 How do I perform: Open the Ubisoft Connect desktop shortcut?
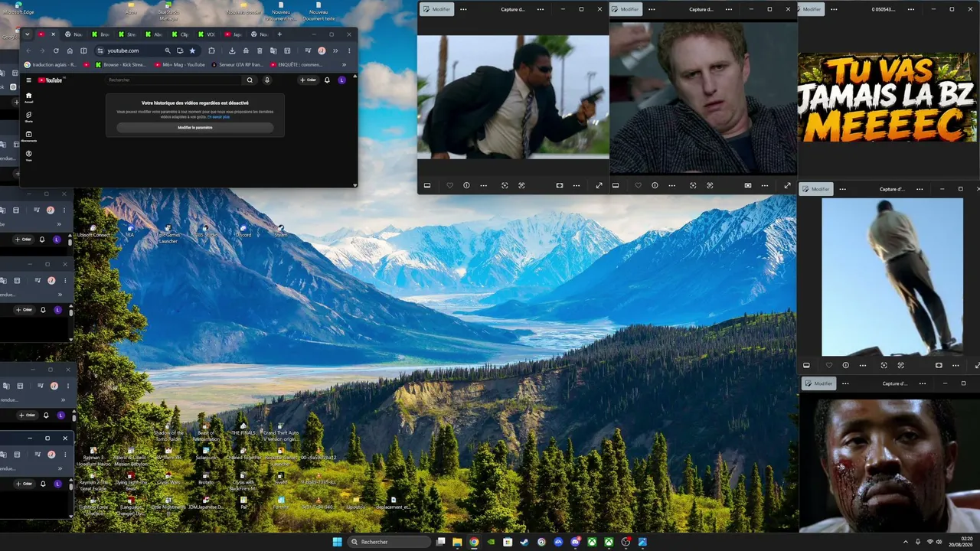[93, 230]
